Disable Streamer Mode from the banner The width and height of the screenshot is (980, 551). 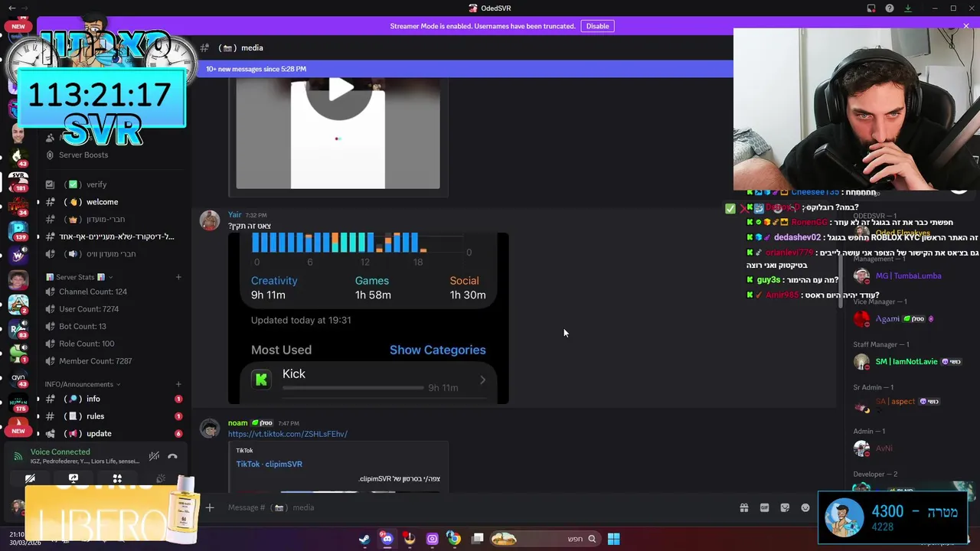(597, 26)
